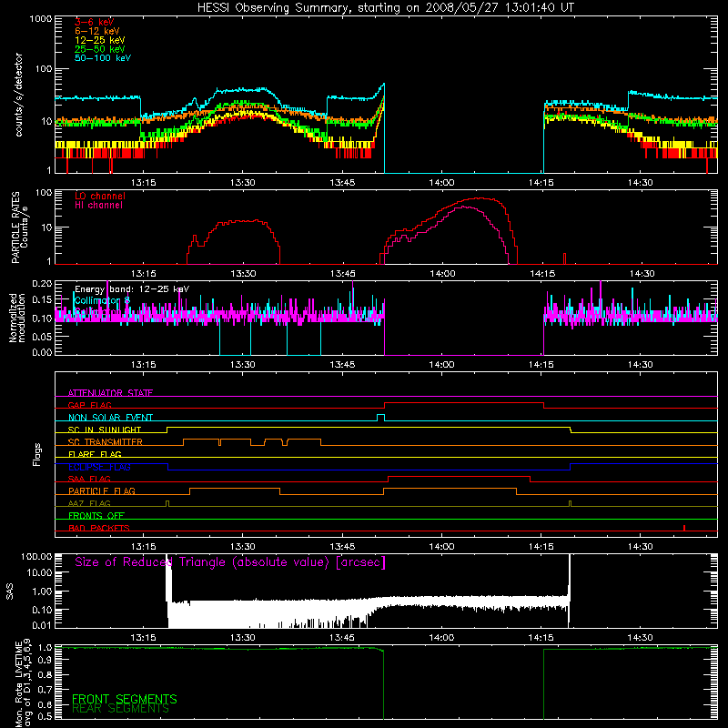Viewport: 728px width, 728px height.
Task: Select the 50-100 keV legend label
Action: click(x=103, y=58)
